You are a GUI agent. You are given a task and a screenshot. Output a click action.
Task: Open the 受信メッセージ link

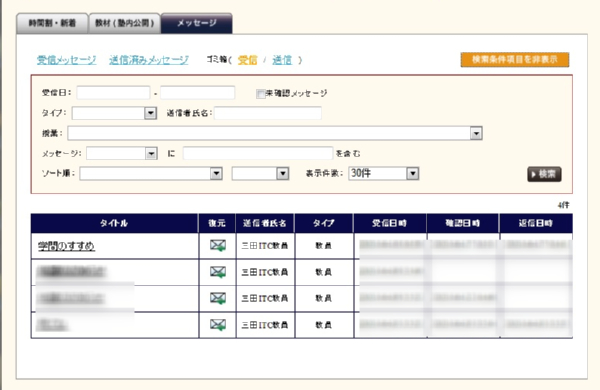67,60
